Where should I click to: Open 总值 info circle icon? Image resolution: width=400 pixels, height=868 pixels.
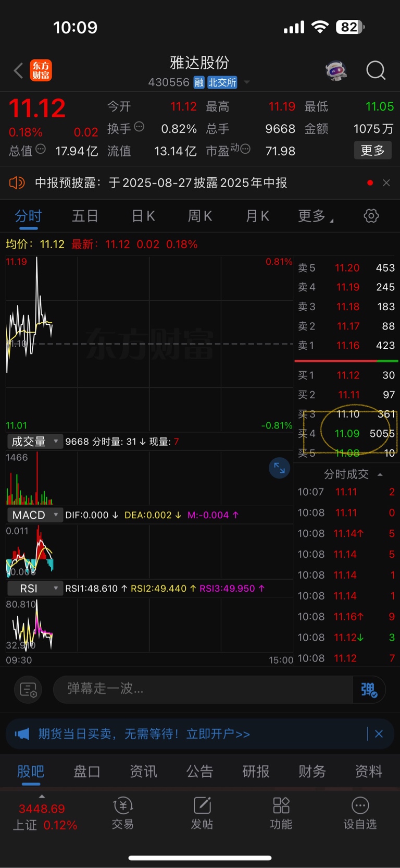point(41,149)
